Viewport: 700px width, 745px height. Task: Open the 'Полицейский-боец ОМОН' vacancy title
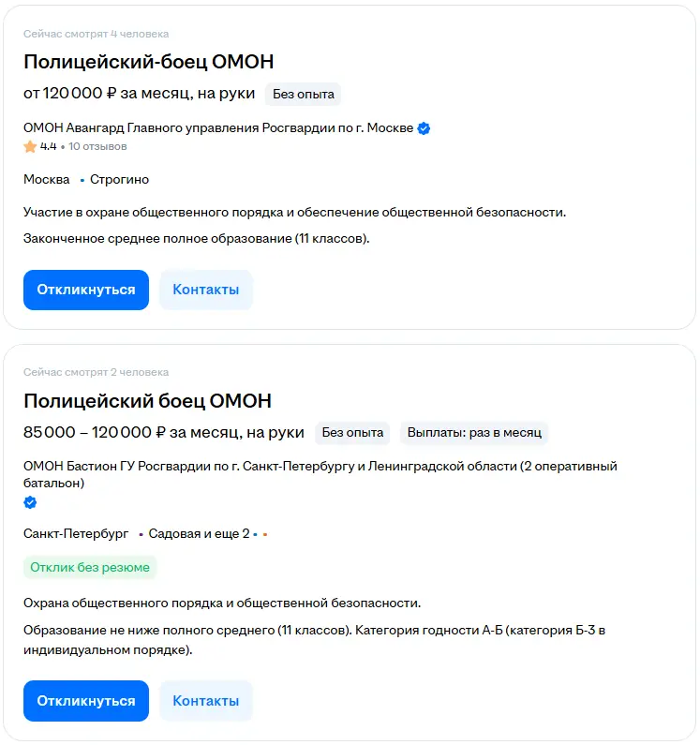[148, 63]
